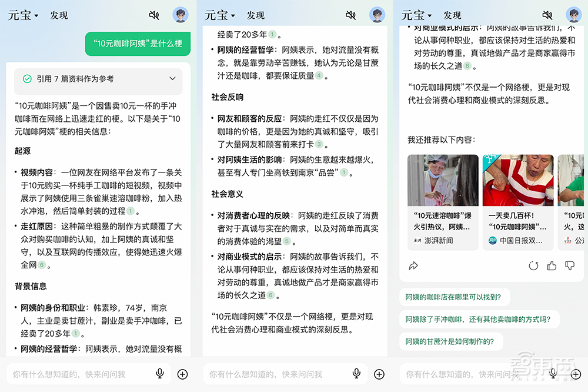Image resolution: width=588 pixels, height=392 pixels.
Task: Open the 元宝 title dropdown menu
Action: 22,15
